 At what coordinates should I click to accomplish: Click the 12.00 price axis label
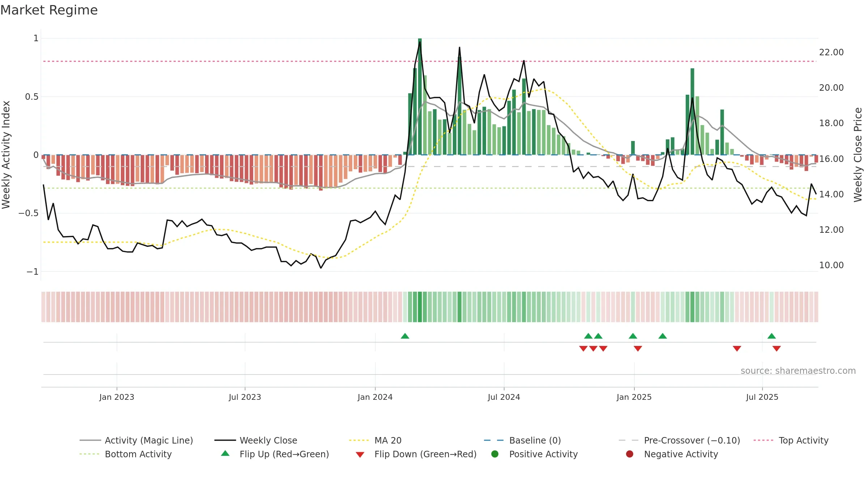(831, 230)
